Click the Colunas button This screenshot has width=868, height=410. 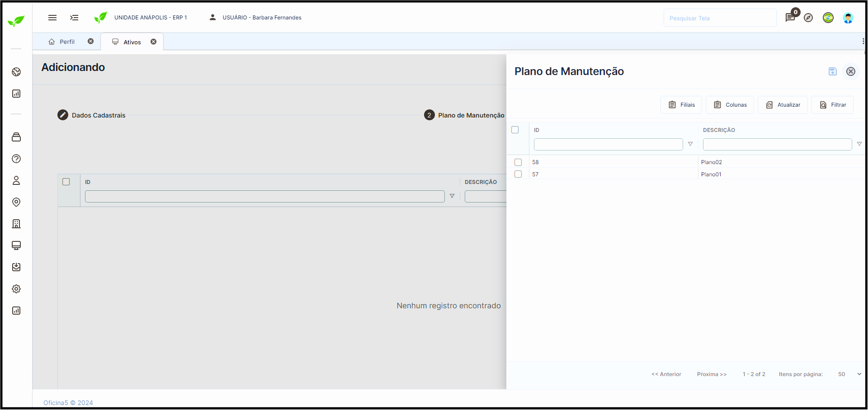click(730, 105)
